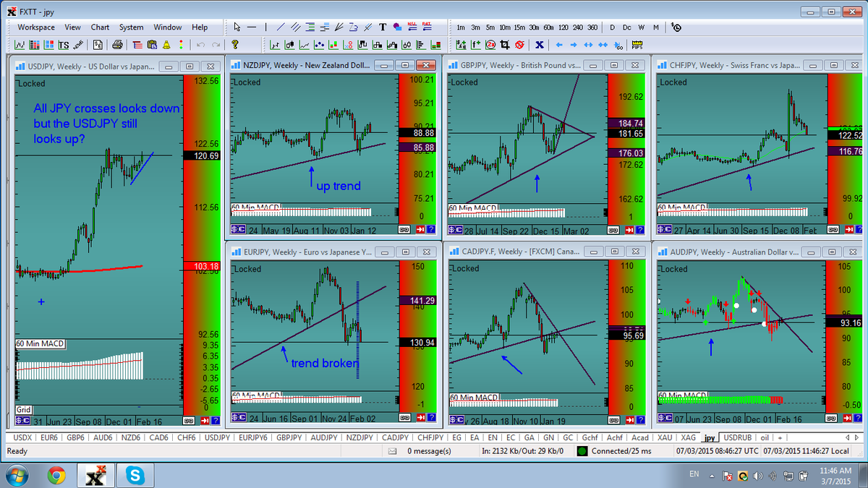This screenshot has height=488, width=868.
Task: Switch to the USDRUB workspace tab
Action: 738,438
